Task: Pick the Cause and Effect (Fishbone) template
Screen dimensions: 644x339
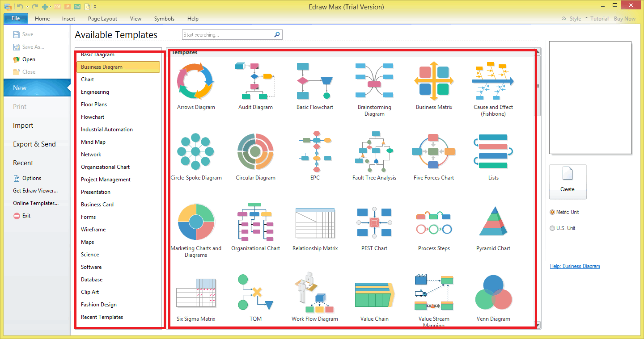Action: tap(493, 89)
